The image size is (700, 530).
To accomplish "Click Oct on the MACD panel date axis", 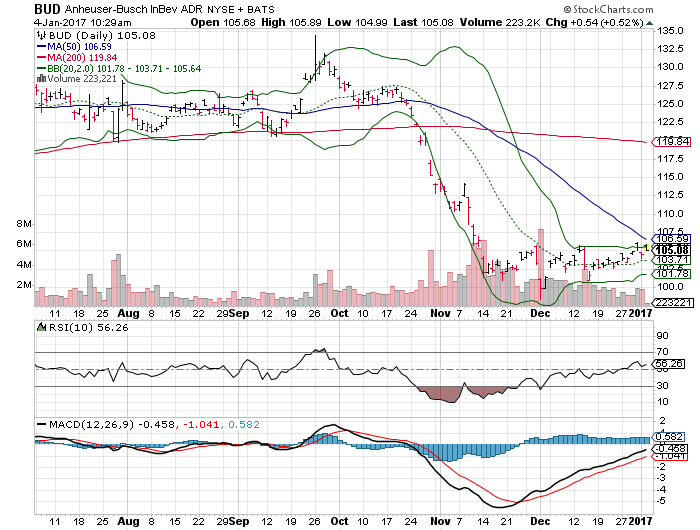I will 339,521.
